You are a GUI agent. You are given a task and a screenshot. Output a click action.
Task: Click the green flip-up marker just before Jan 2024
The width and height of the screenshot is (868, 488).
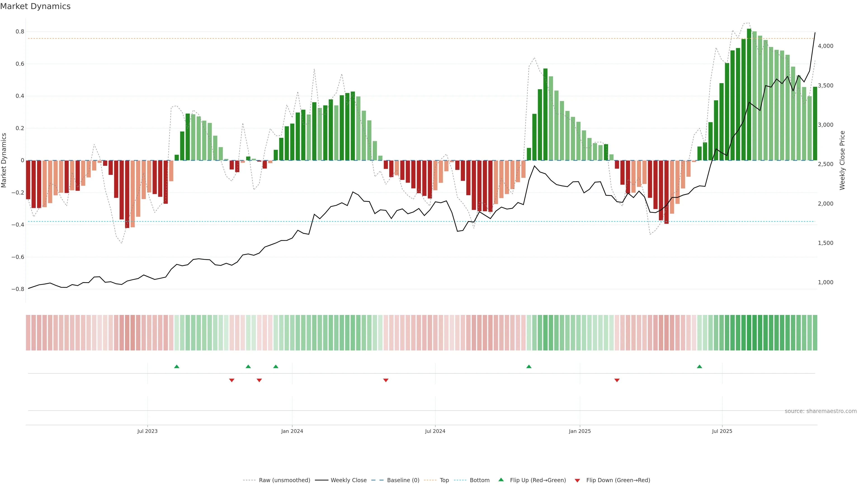276,366
